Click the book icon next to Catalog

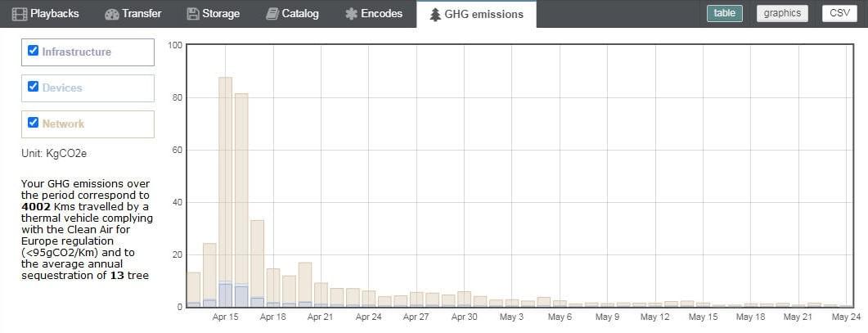(272, 14)
